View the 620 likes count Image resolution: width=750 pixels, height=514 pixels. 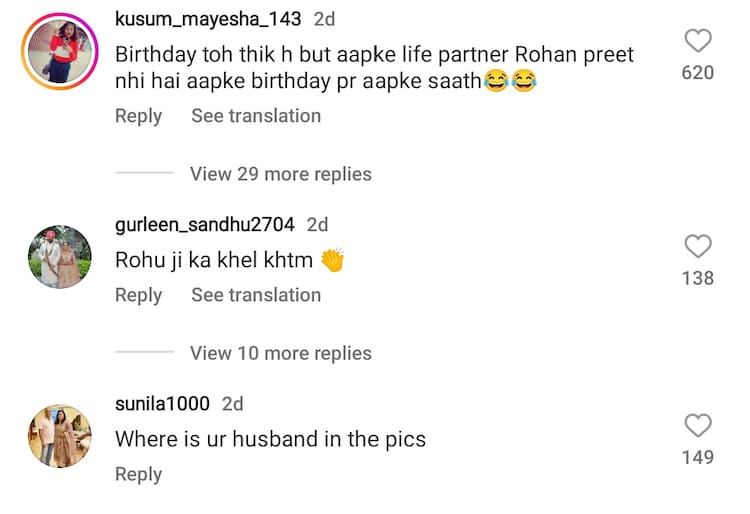coord(697,72)
